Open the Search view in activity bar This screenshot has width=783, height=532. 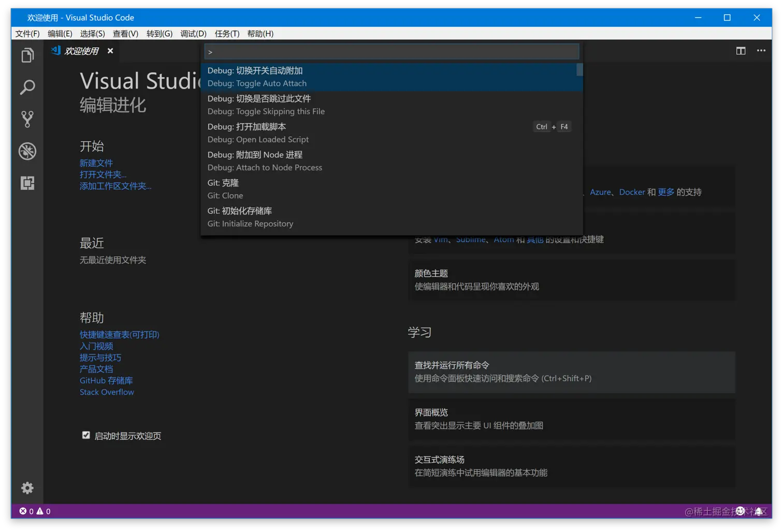click(x=27, y=87)
